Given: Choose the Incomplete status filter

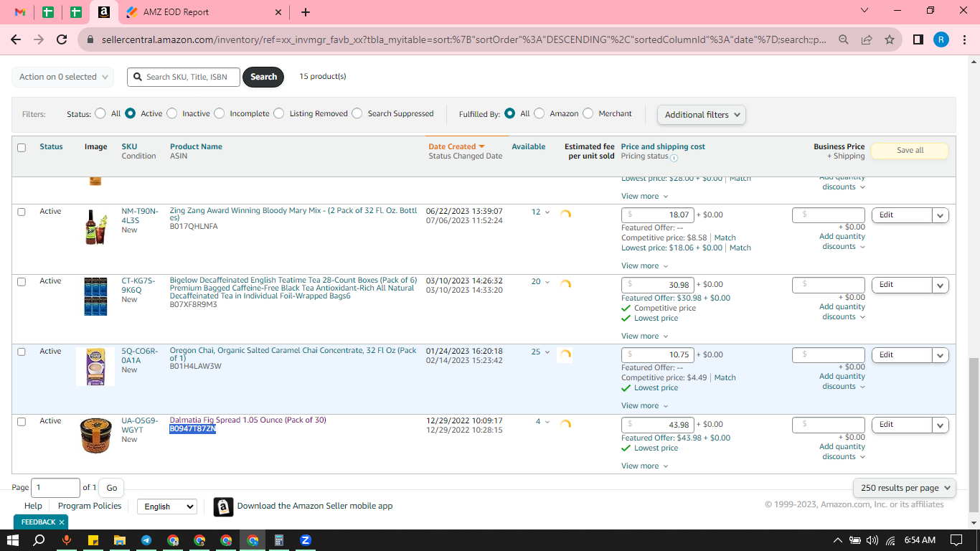Looking at the screenshot, I should [220, 113].
